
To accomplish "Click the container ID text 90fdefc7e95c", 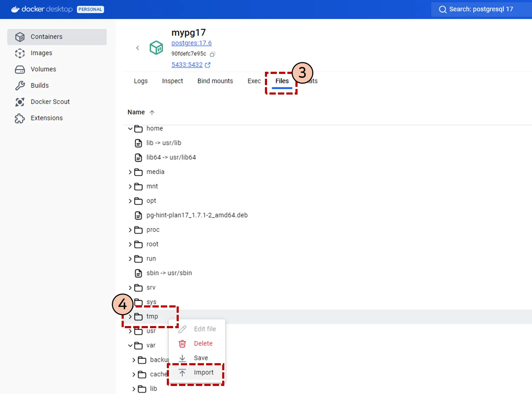I will [189, 54].
